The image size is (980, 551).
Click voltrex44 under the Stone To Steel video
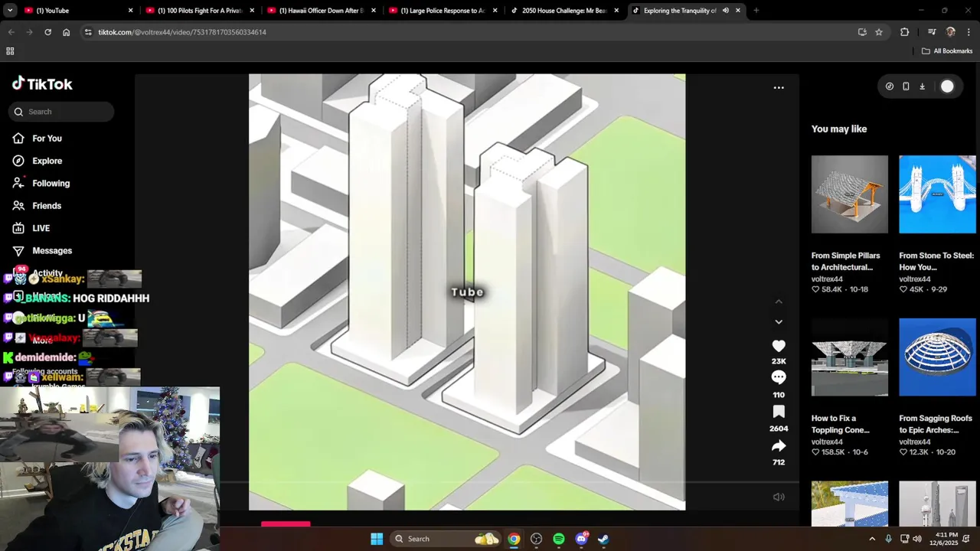[x=915, y=279]
